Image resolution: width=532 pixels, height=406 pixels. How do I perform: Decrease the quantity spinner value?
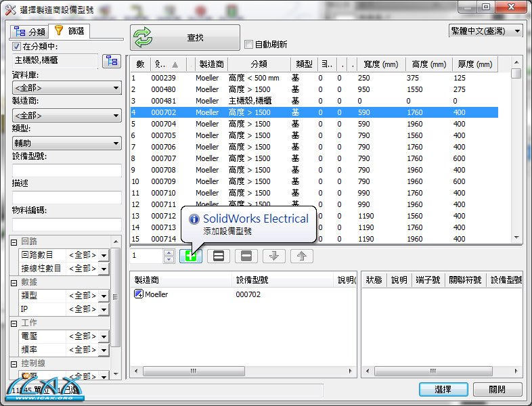(169, 259)
